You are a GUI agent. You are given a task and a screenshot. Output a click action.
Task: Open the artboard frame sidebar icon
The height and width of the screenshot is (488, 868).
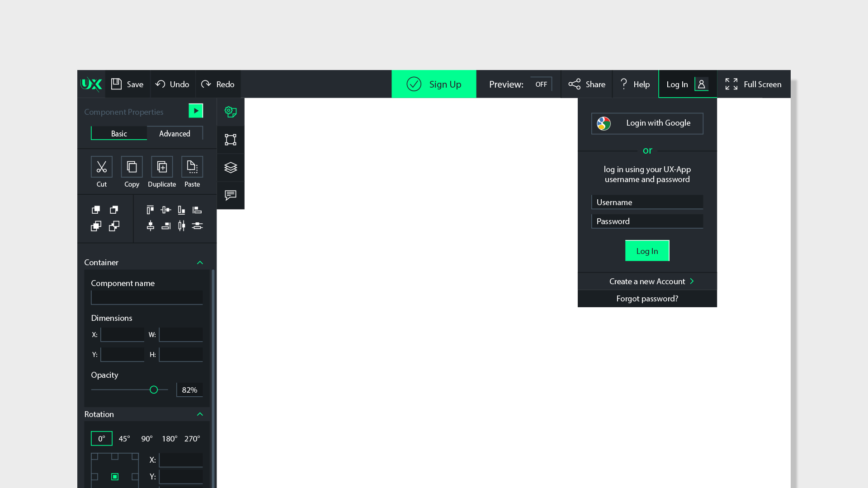231,140
